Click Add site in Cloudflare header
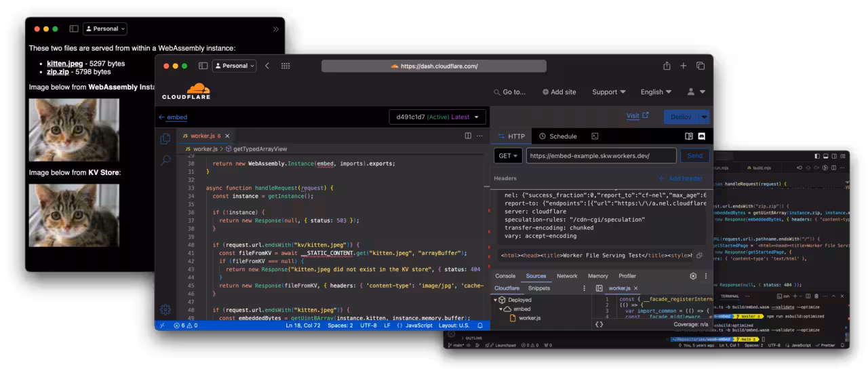The width and height of the screenshot is (868, 373). (x=559, y=92)
